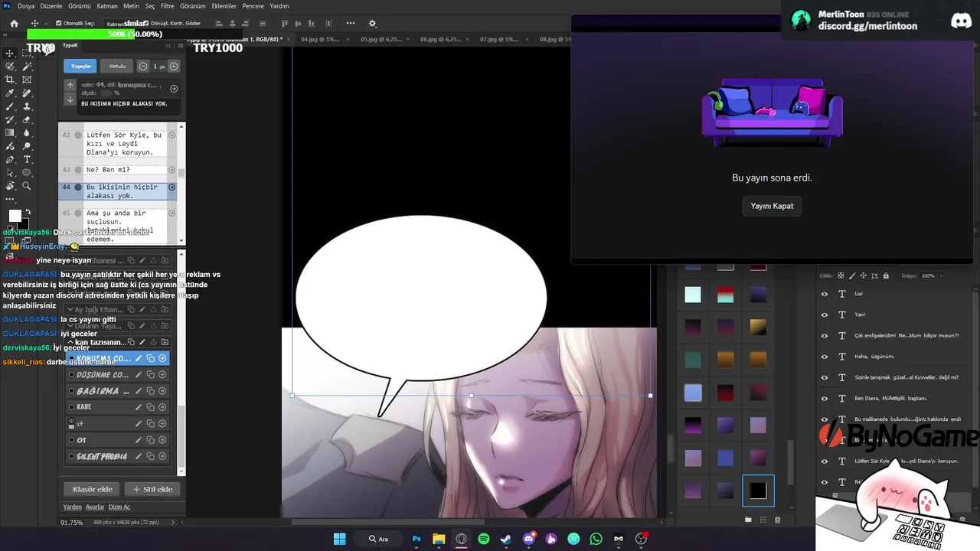980x551 pixels.
Task: Increase TypeR pixel value with plus button
Action: (174, 67)
